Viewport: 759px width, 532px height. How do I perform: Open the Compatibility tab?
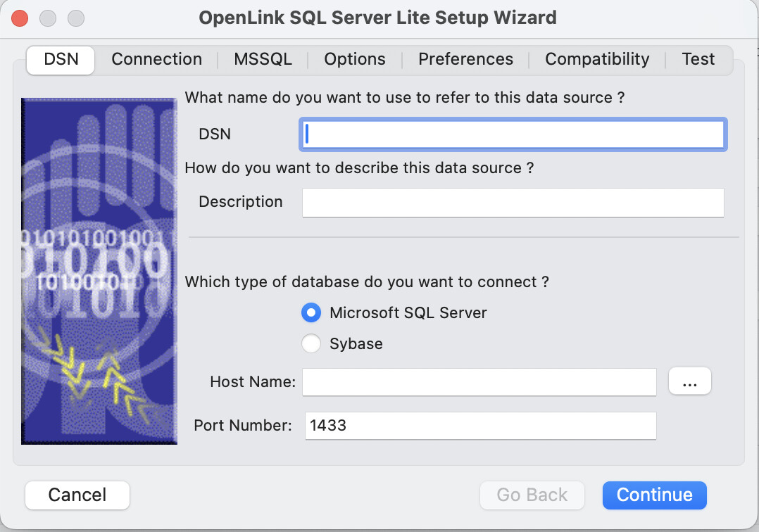(x=597, y=59)
